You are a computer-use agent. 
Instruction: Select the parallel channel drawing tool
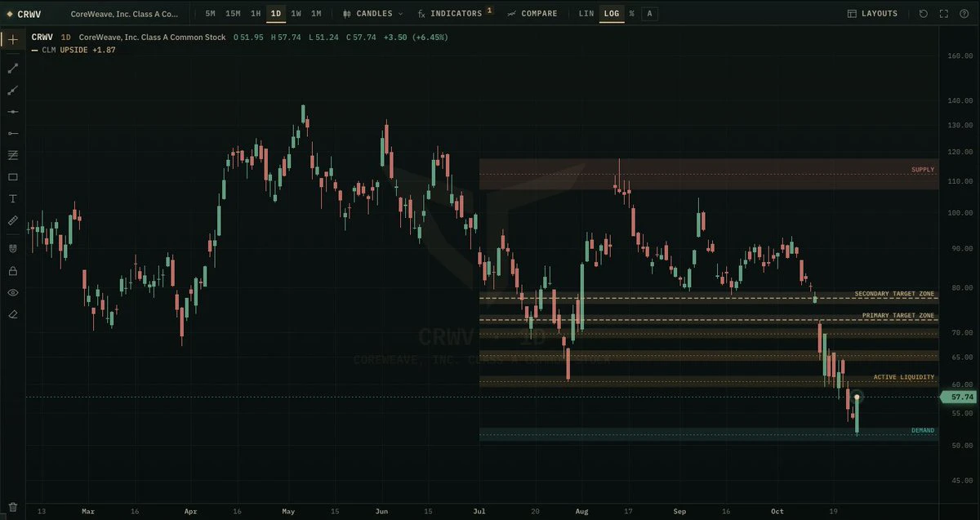pos(12,155)
